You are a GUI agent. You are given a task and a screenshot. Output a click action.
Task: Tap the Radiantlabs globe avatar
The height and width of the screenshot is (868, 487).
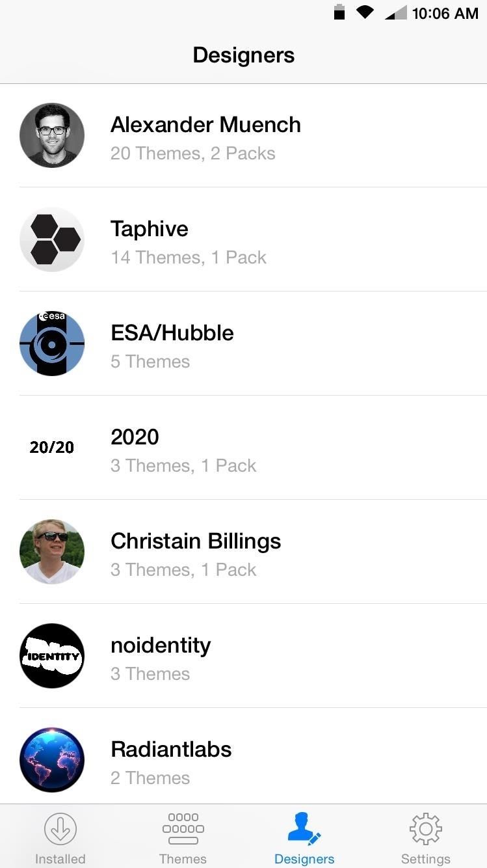(x=52, y=760)
